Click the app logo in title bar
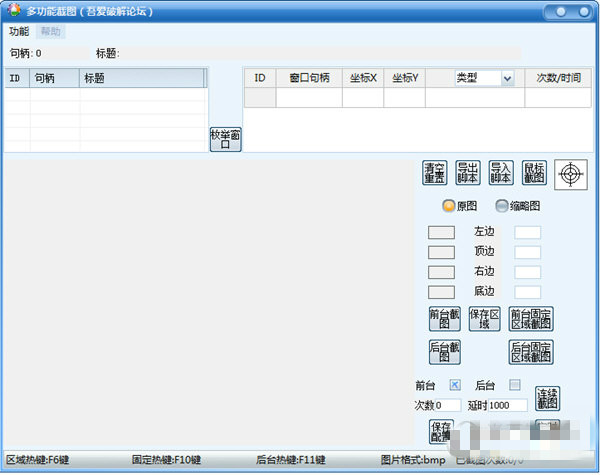The width and height of the screenshot is (600, 475). (x=14, y=10)
